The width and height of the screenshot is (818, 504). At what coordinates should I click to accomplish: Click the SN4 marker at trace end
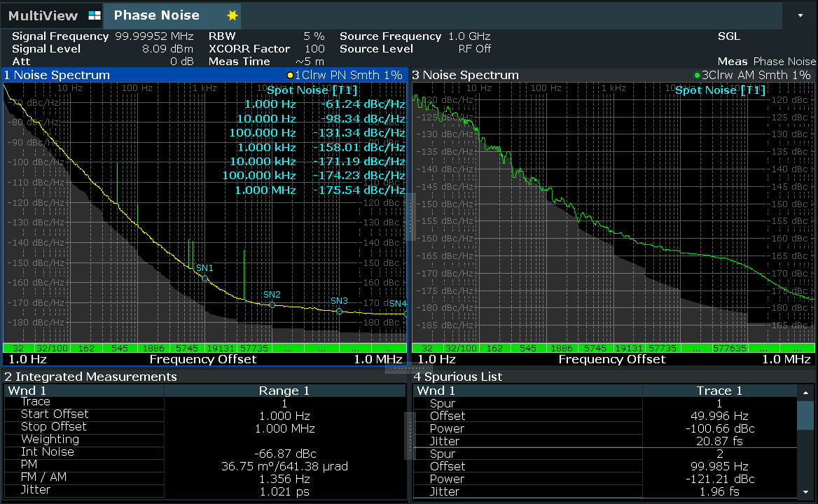[404, 313]
